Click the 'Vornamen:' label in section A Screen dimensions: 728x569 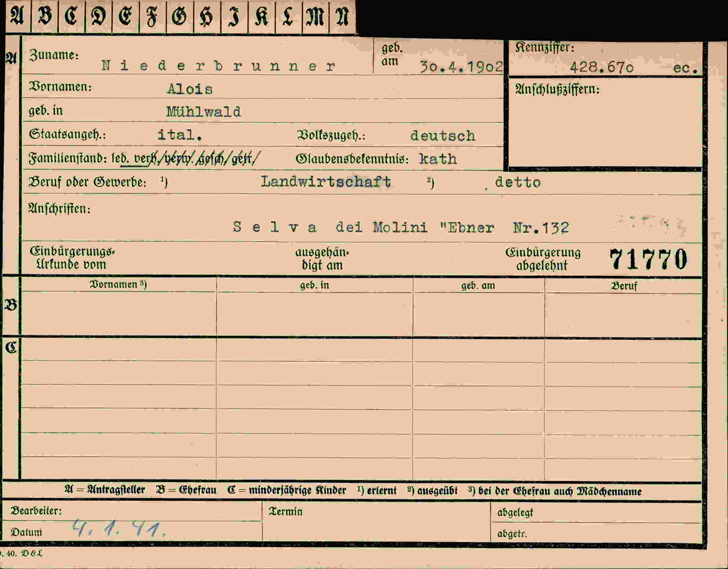click(60, 87)
